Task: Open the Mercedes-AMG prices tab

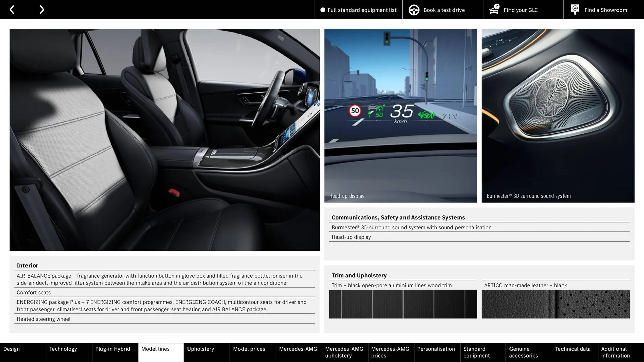Action: [390, 352]
